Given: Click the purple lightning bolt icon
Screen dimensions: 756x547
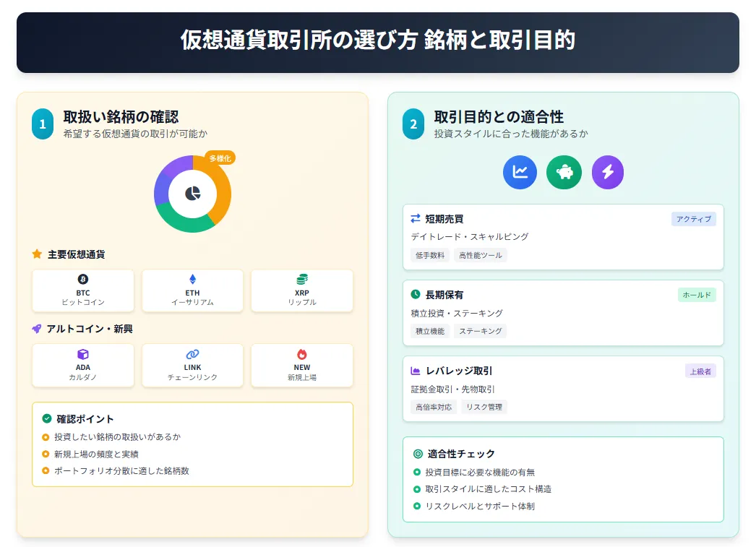Looking at the screenshot, I should coord(608,172).
